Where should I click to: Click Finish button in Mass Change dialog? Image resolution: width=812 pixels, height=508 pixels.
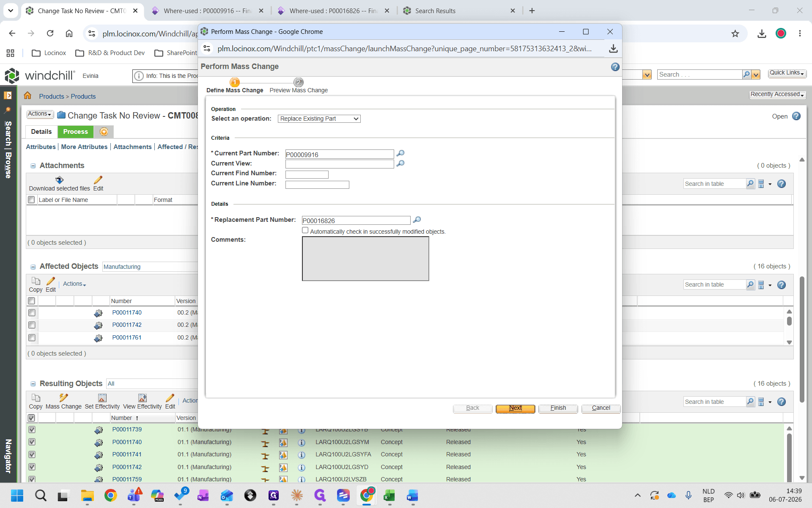[558, 408]
